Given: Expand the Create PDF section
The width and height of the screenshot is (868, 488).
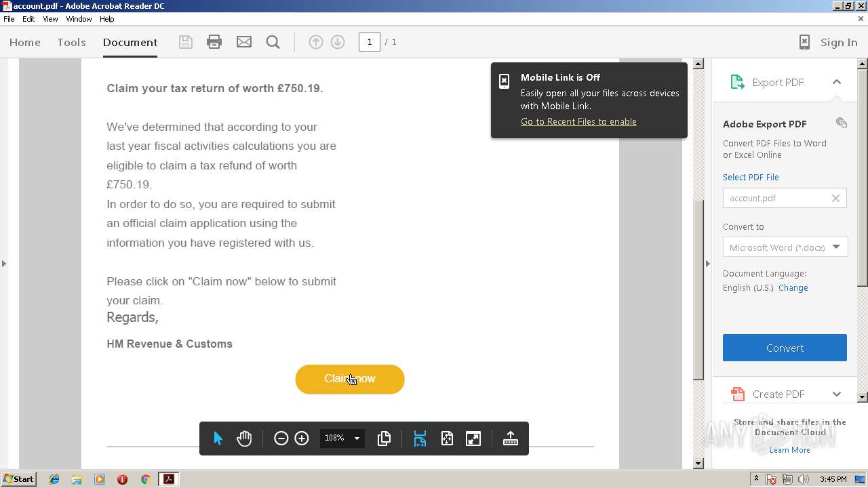Looking at the screenshot, I should 837,394.
